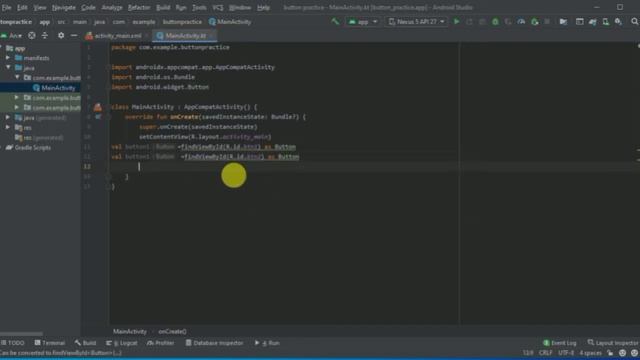Image resolution: width=640 pixels, height=360 pixels.
Task: Click Select Opened File target icon in project panel
Action: (31, 36)
